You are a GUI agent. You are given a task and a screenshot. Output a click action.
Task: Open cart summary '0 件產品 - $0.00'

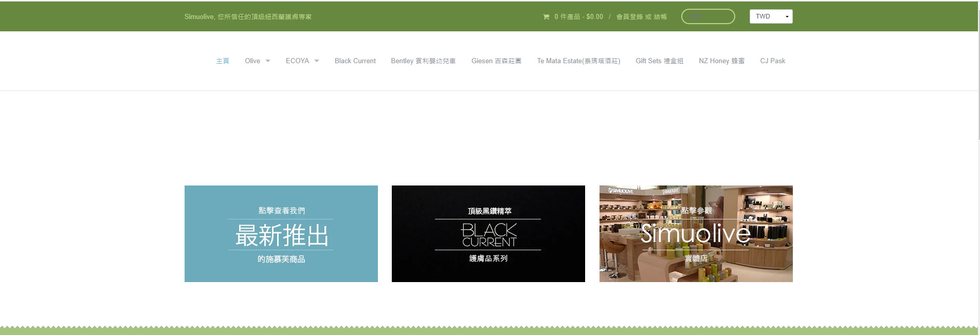click(x=578, y=17)
